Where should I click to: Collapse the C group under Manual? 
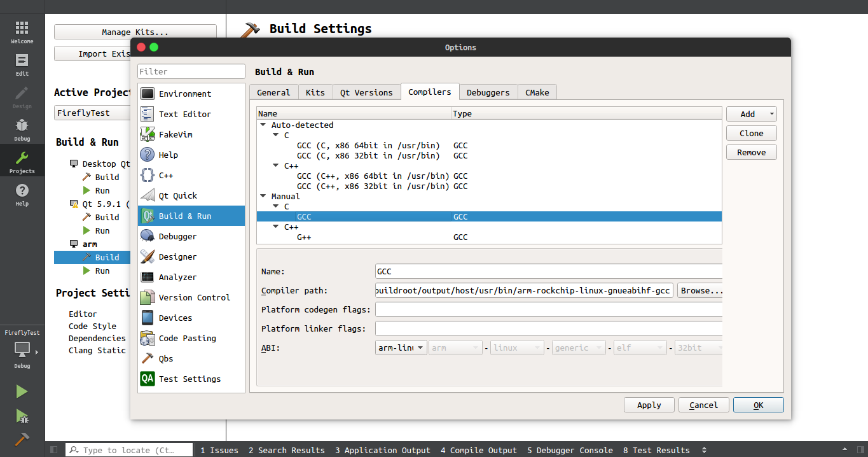tap(276, 207)
